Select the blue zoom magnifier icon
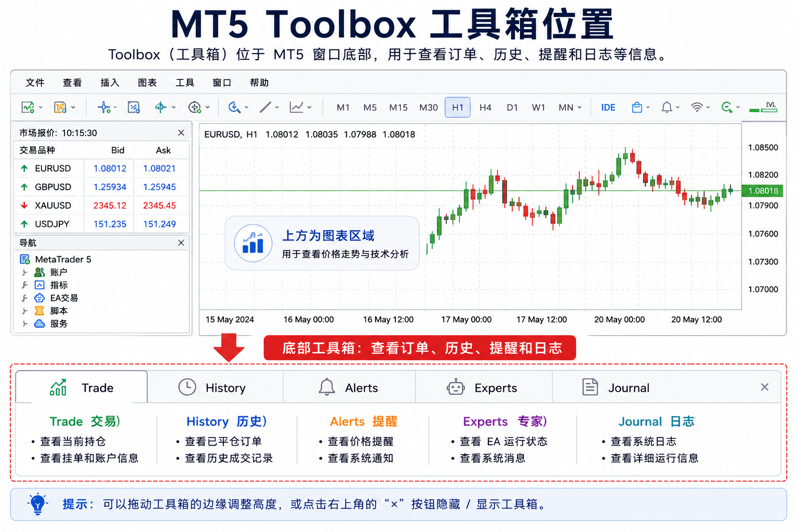Image resolution: width=798 pixels, height=532 pixels. coord(234,108)
